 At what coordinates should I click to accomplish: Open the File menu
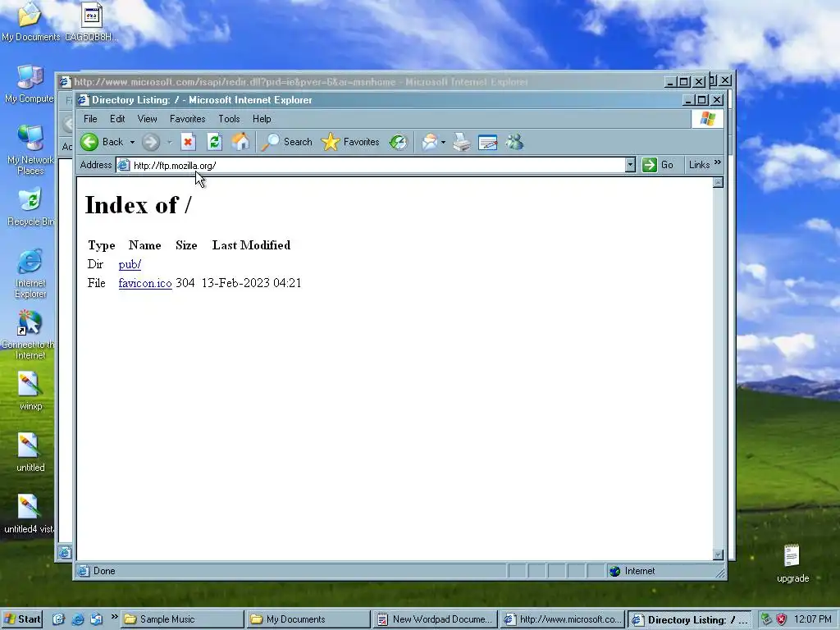pyautogui.click(x=90, y=119)
